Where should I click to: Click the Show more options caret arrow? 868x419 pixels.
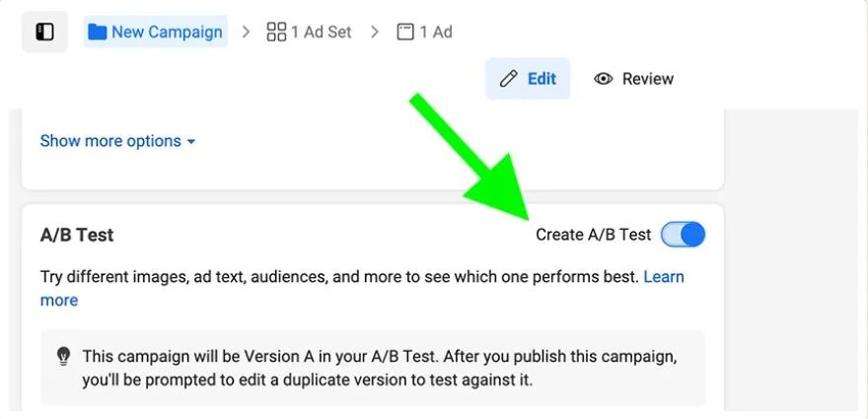191,142
